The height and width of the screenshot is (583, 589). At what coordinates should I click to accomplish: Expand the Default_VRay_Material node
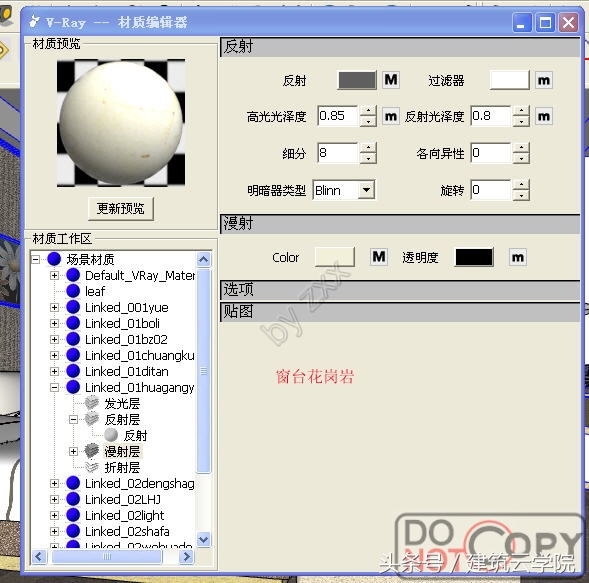54,275
